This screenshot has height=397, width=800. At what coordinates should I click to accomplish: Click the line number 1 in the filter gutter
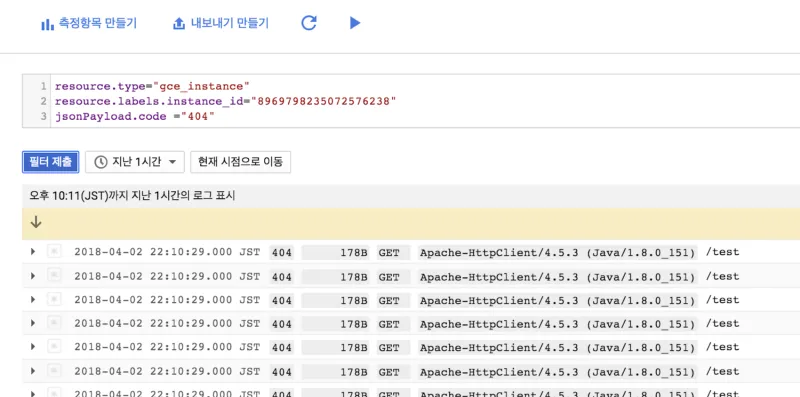tap(44, 86)
